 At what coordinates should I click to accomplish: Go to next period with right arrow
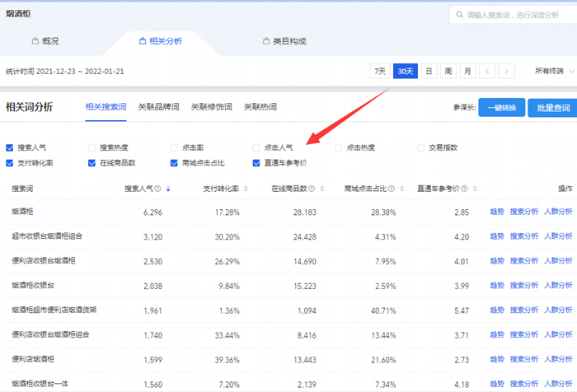[508, 72]
